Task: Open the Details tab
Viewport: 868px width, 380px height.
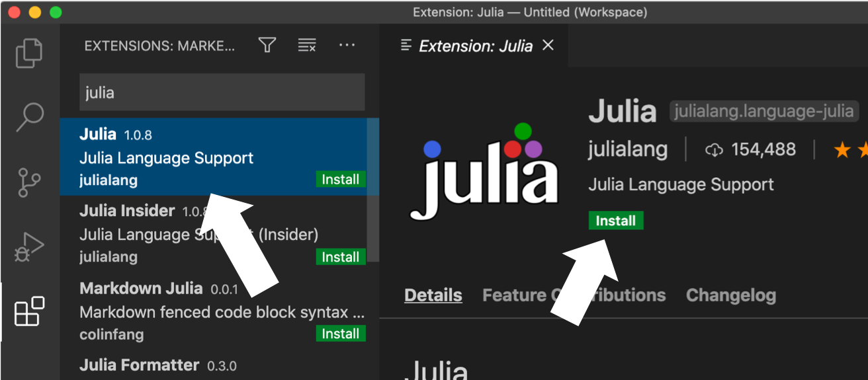Action: point(433,295)
